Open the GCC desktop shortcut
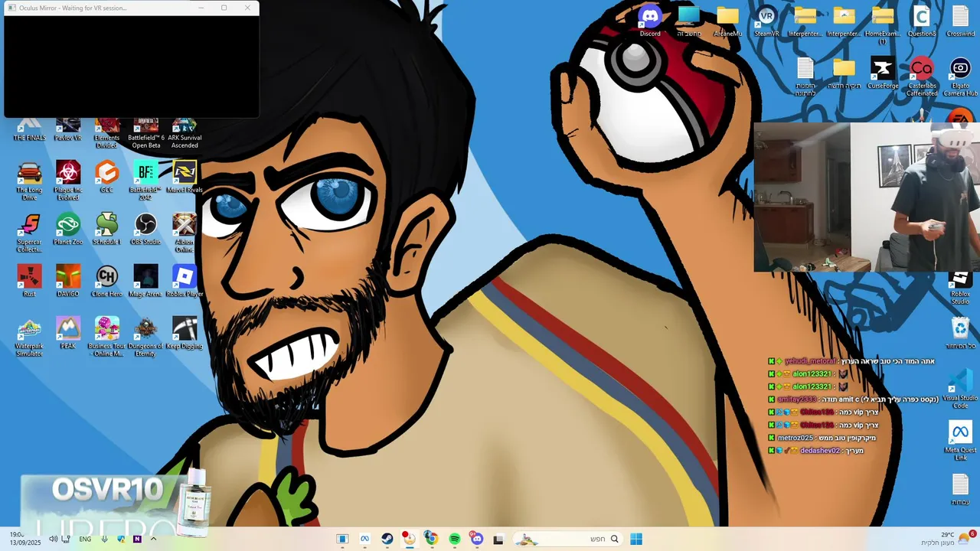 (106, 177)
